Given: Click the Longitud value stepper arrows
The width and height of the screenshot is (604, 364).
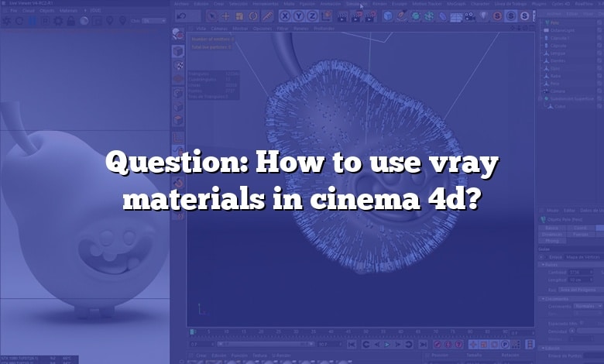Looking at the screenshot, I should coord(592,280).
